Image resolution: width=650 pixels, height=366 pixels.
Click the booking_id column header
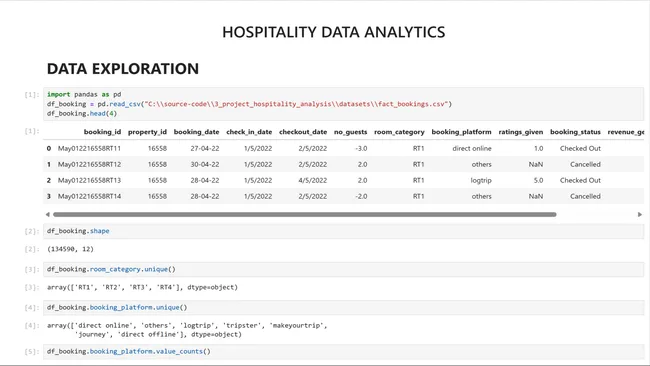[x=102, y=132]
